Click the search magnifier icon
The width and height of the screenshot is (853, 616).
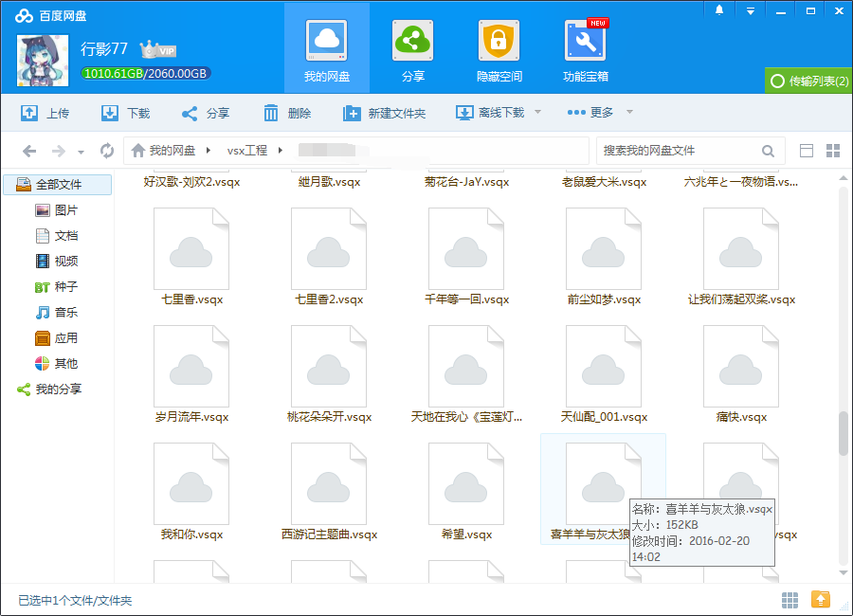pyautogui.click(x=768, y=151)
